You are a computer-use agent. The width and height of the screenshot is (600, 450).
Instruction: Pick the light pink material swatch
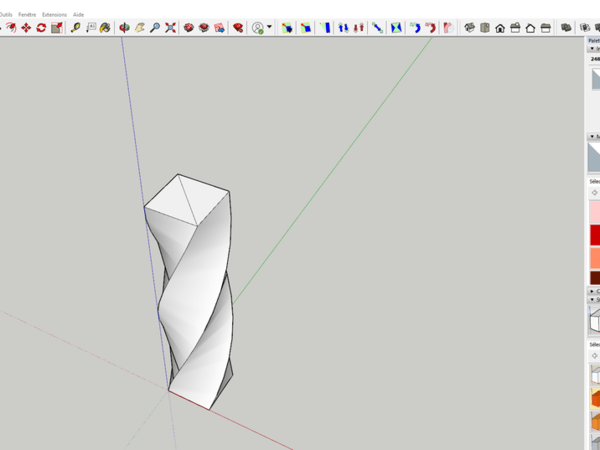[595, 211]
